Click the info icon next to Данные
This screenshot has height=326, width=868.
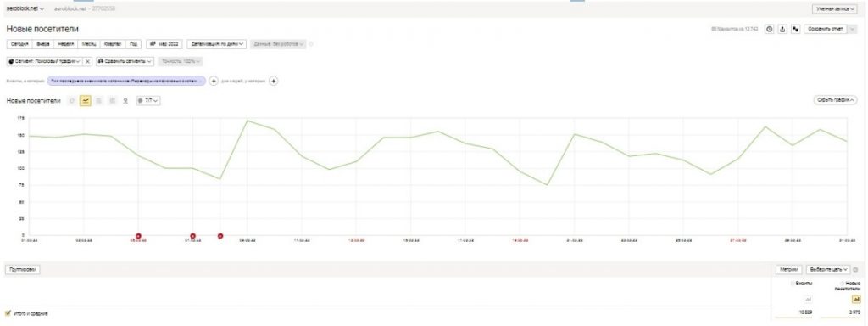[310, 44]
